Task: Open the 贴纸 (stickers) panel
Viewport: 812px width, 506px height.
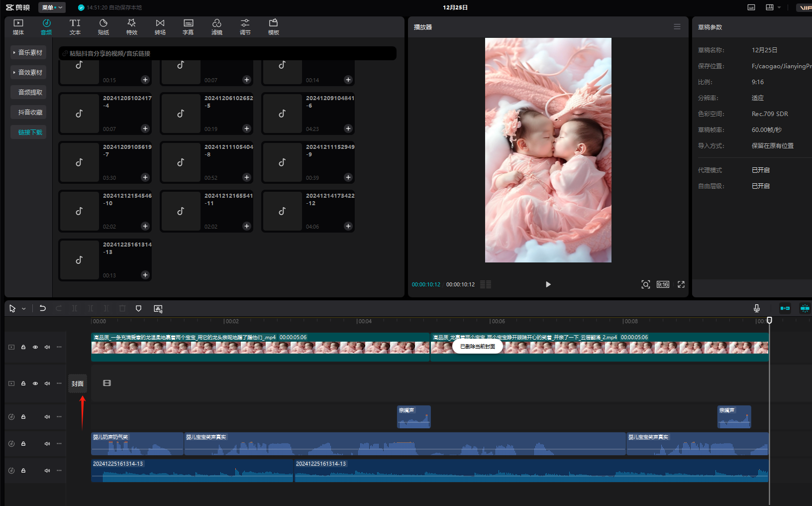Action: 103,27
